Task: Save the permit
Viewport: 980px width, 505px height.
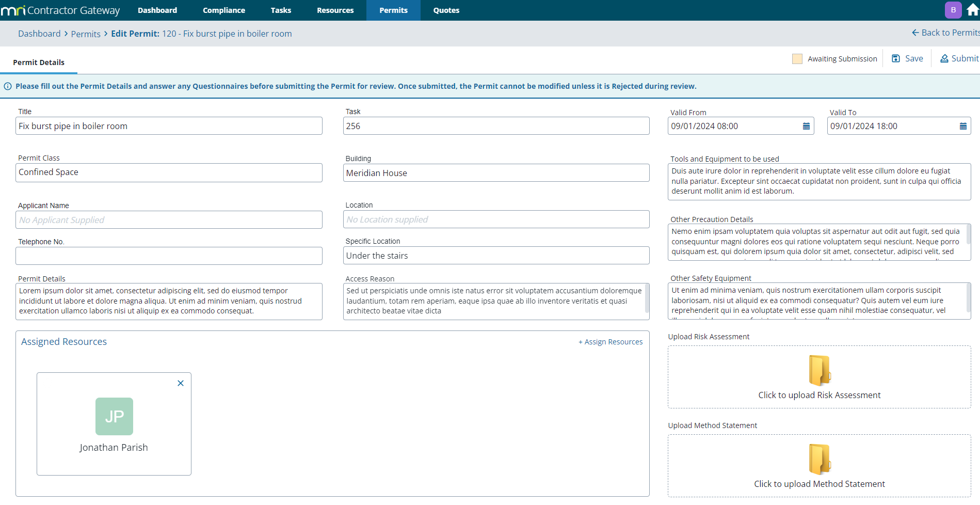Action: click(x=908, y=59)
